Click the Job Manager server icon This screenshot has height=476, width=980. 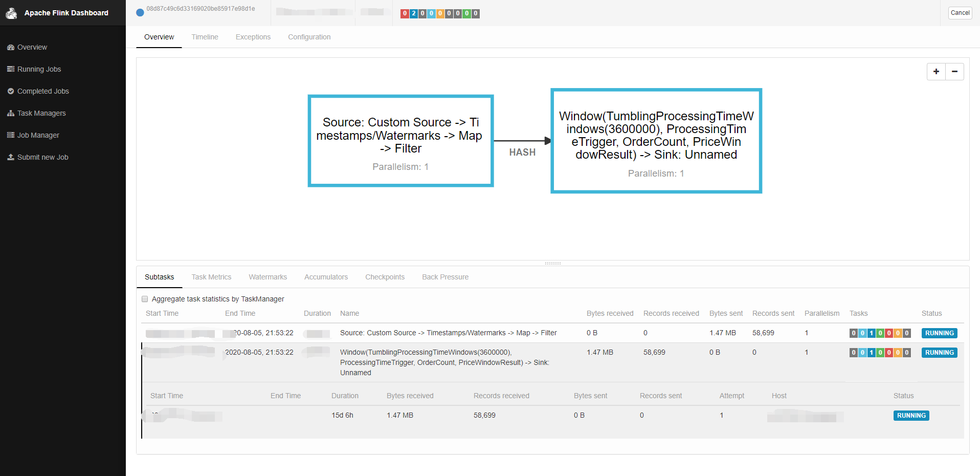tap(11, 135)
